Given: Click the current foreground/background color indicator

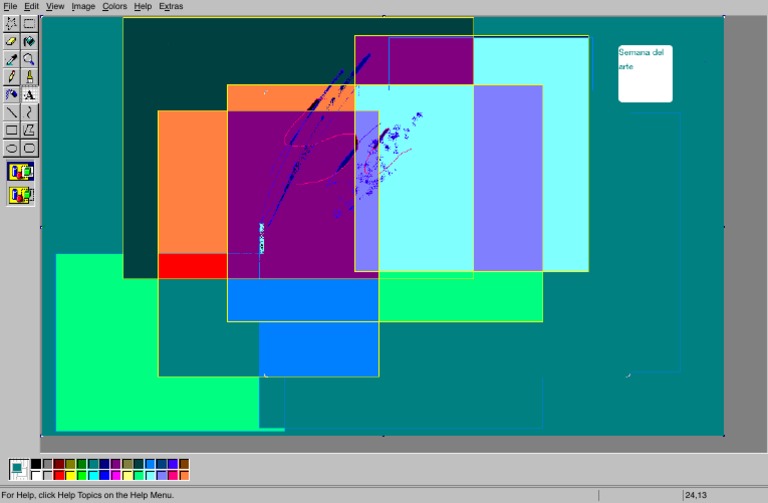Looking at the screenshot, I should coord(19,469).
